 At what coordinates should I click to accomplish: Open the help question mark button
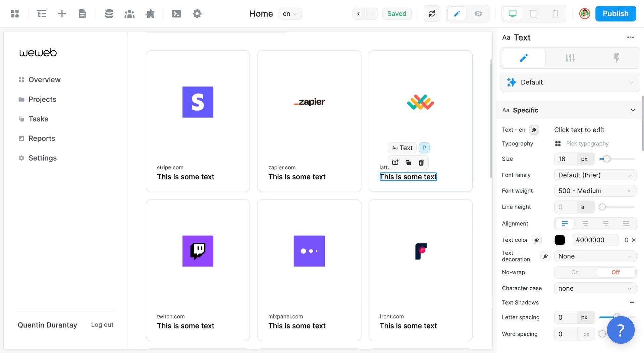point(621,330)
